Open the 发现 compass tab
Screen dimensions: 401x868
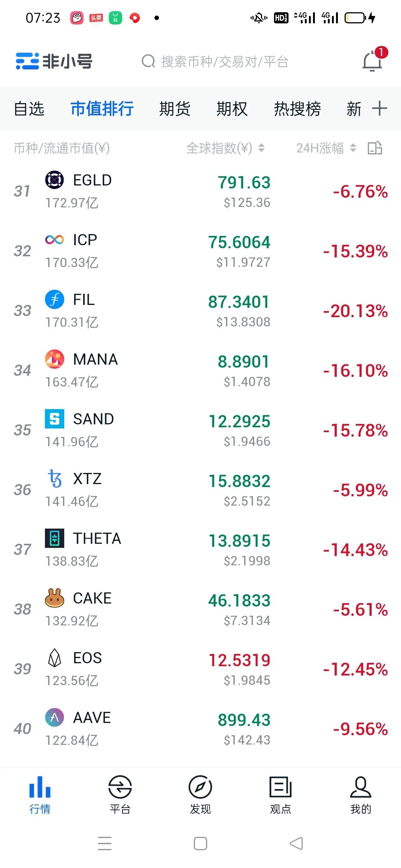(200, 795)
